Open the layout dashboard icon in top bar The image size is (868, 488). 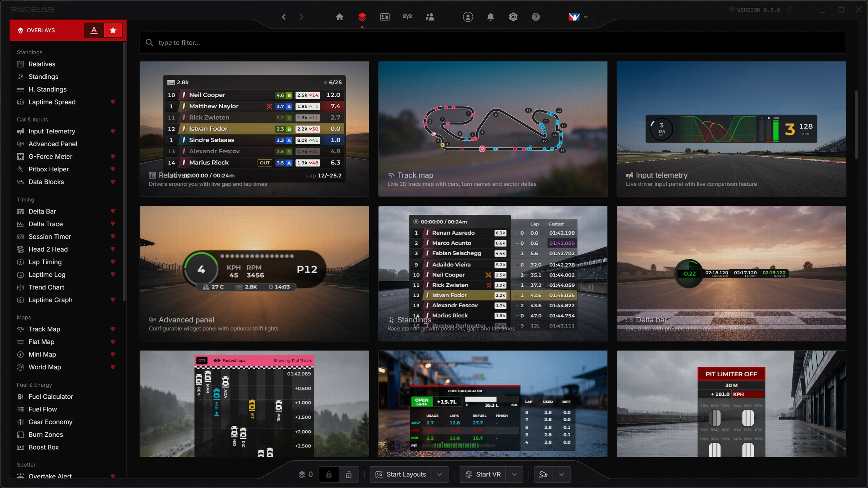[x=385, y=17]
